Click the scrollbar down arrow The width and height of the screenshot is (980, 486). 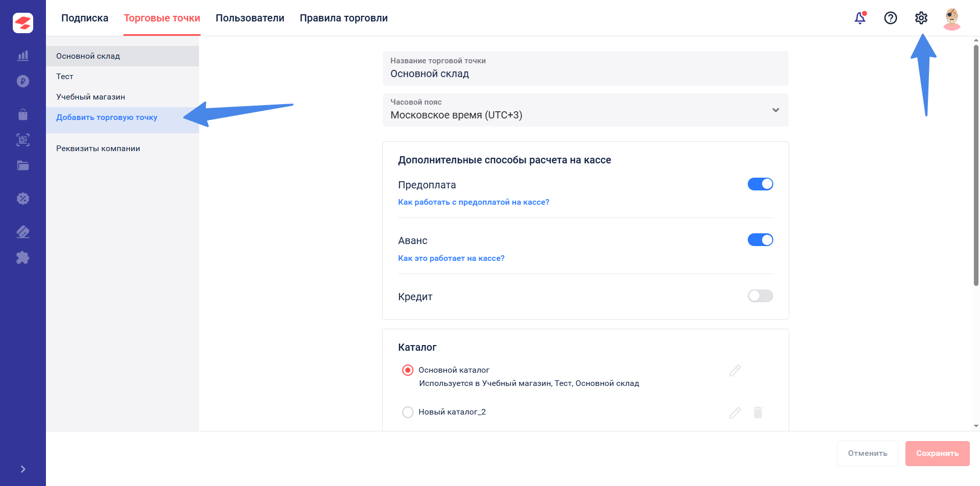click(x=976, y=426)
